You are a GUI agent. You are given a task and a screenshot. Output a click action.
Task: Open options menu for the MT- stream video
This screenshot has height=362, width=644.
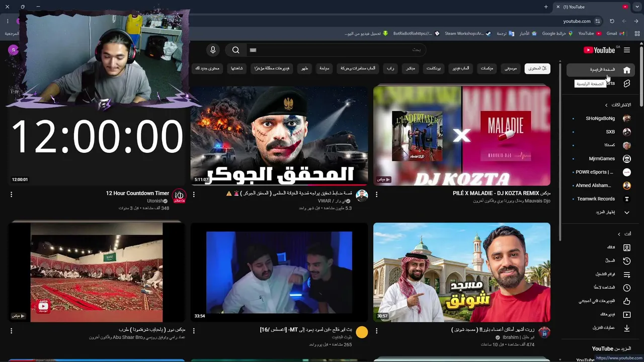[x=194, y=331]
